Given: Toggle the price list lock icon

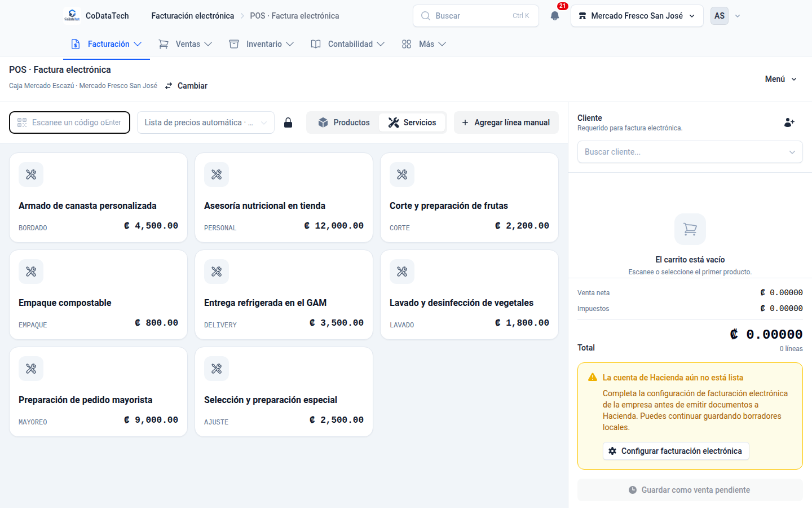Looking at the screenshot, I should [x=288, y=122].
